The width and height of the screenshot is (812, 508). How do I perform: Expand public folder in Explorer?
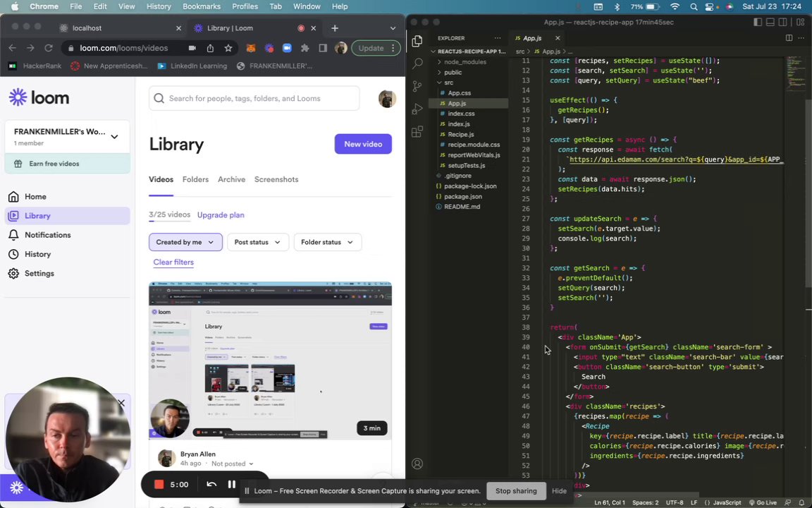click(x=453, y=72)
